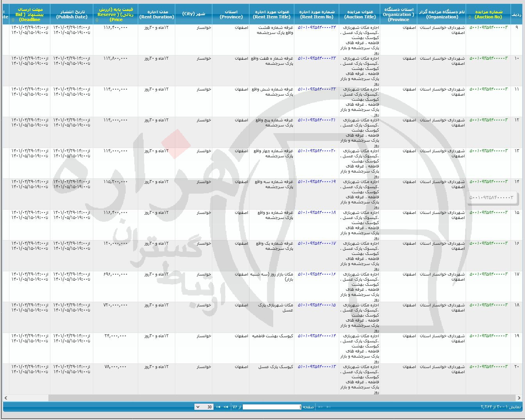
Task: Open rent item number ending in 13
Action: coord(317,367)
